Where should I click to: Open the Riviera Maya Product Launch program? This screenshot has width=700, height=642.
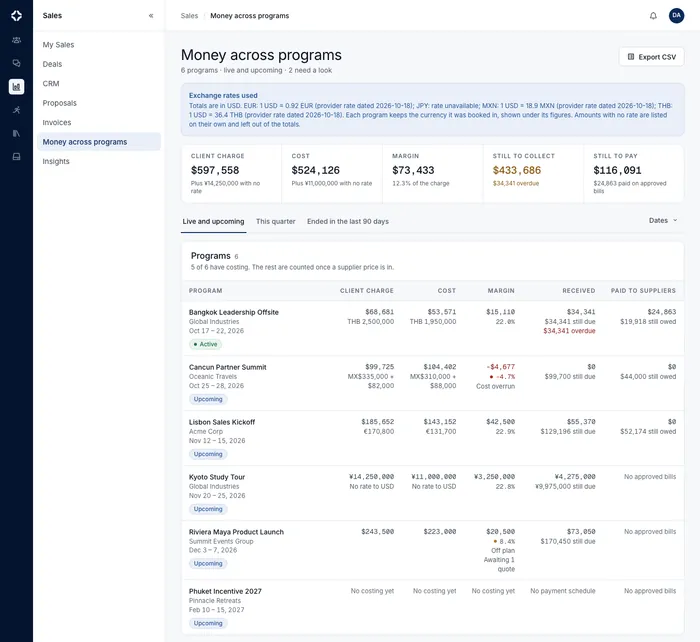point(236,532)
